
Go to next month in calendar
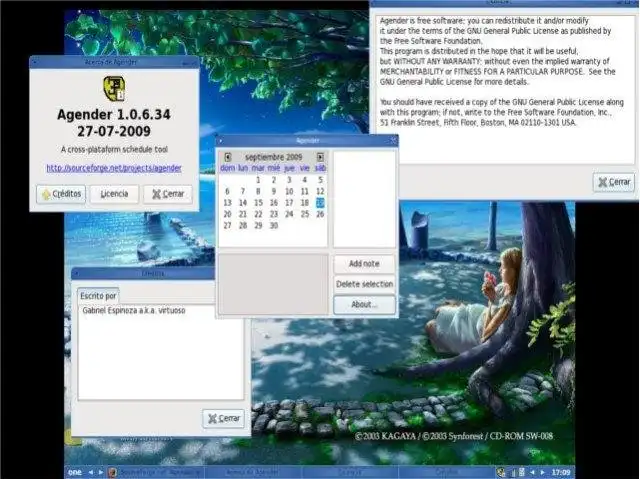click(320, 157)
